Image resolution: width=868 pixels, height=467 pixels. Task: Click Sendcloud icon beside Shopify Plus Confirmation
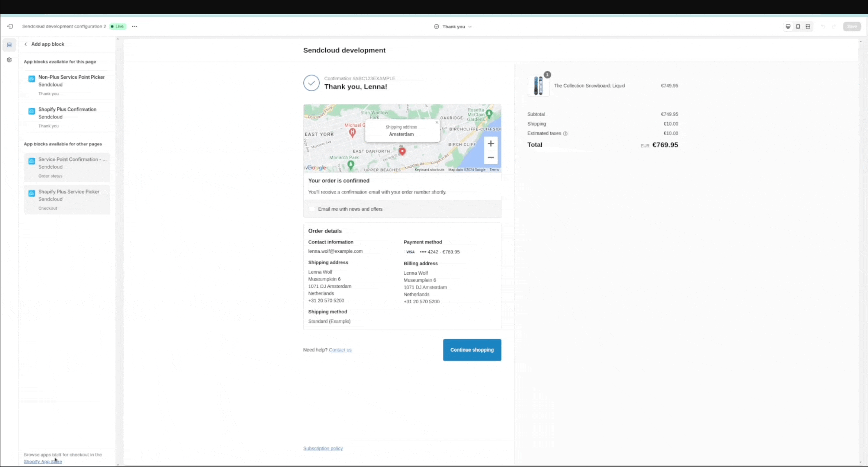31,111
